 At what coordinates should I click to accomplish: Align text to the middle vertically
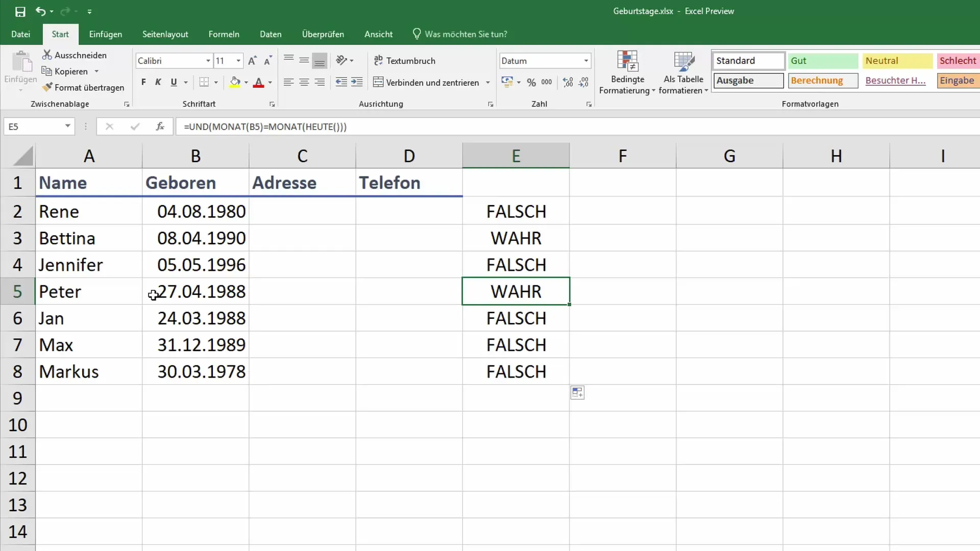[304, 60]
